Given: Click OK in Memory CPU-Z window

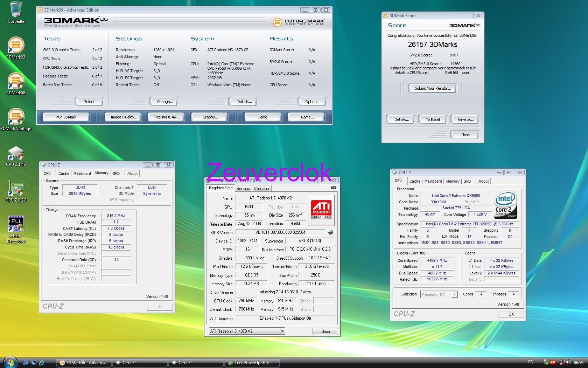Looking at the screenshot, I should click(x=160, y=306).
